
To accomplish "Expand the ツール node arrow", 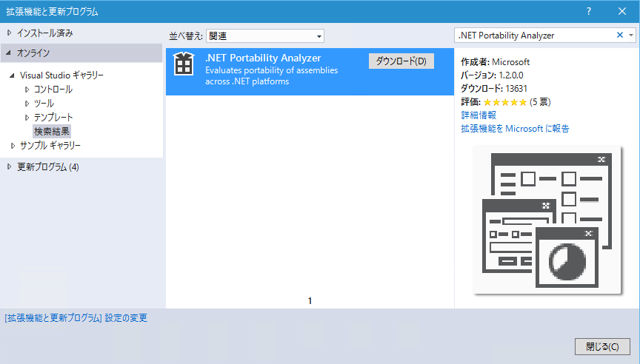I will (27, 104).
